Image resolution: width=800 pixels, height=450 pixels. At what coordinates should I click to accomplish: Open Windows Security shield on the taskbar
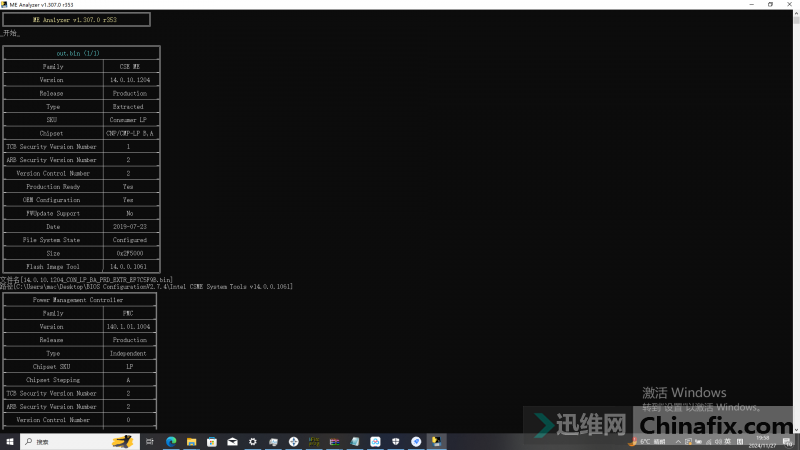point(395,442)
